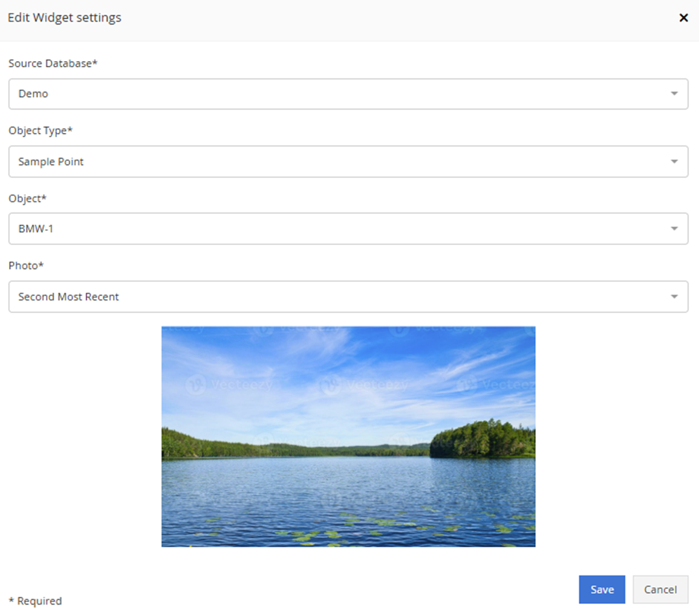Open the Second Most Recent photo dropdown
699x616 pixels.
point(339,297)
